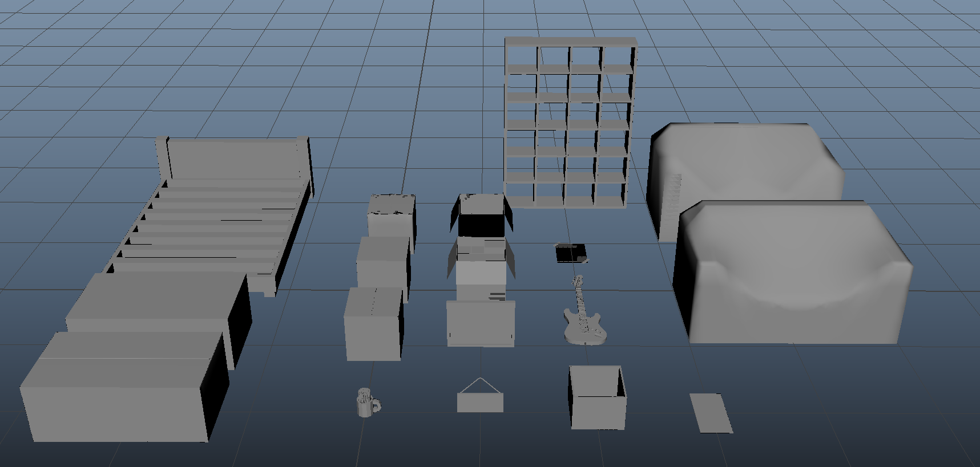Select the tall cube bookshelf model
980x467 pixels.
tap(570, 122)
